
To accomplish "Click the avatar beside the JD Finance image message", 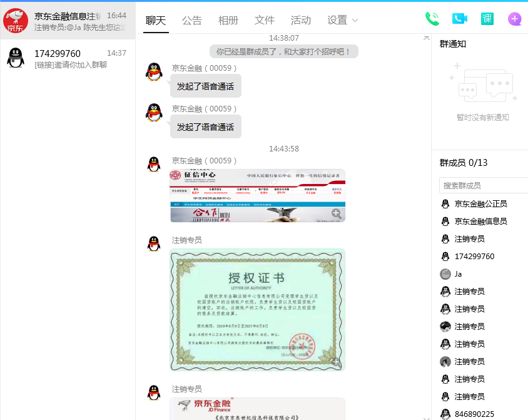I will pyautogui.click(x=154, y=392).
